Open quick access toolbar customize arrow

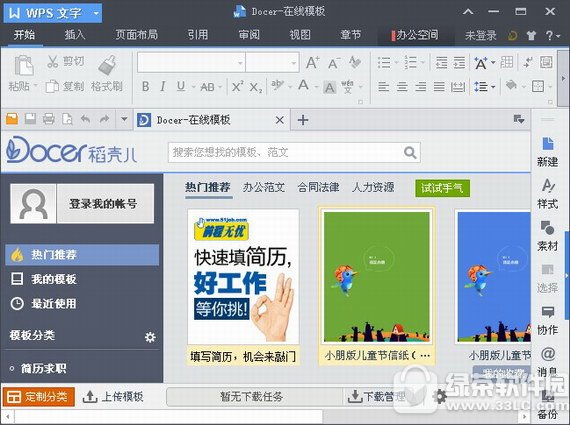(124, 119)
